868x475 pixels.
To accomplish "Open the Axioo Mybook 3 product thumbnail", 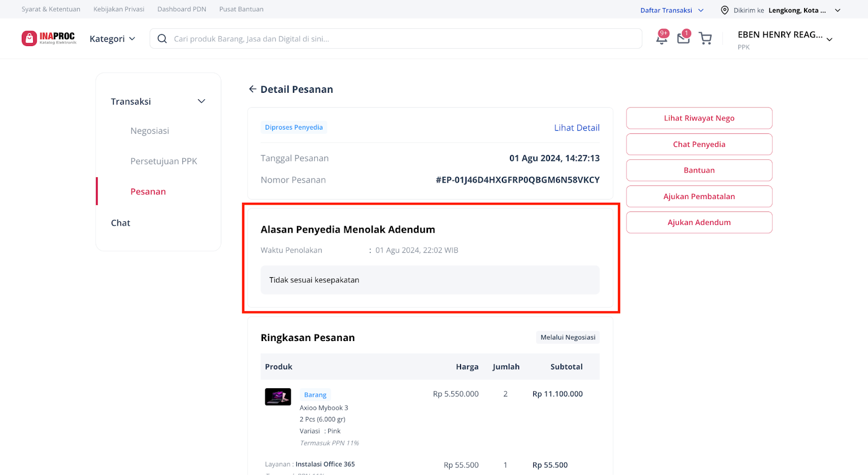I will tap(278, 396).
